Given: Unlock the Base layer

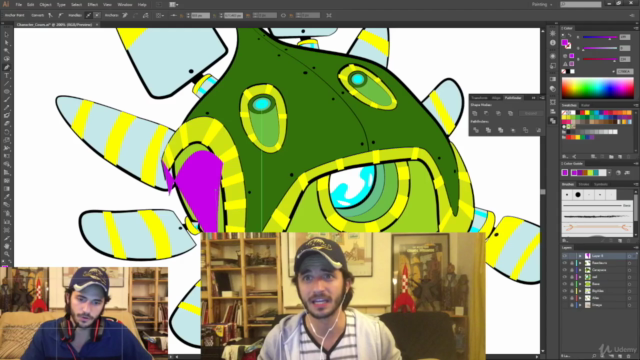Looking at the screenshot, I should coord(571,284).
